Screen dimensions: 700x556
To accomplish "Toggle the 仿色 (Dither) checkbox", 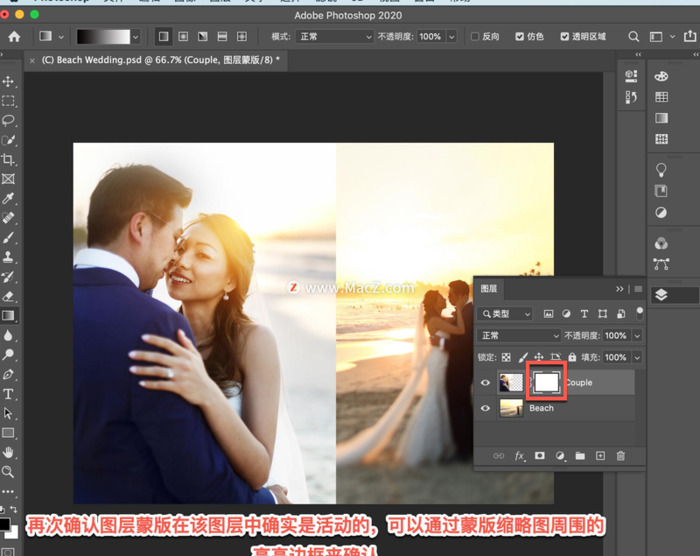I will click(519, 37).
